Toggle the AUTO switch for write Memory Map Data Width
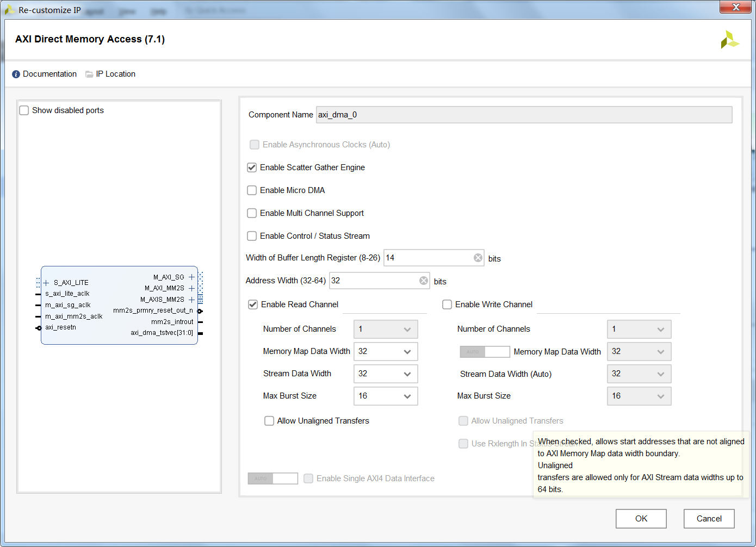756x547 pixels. coord(484,351)
